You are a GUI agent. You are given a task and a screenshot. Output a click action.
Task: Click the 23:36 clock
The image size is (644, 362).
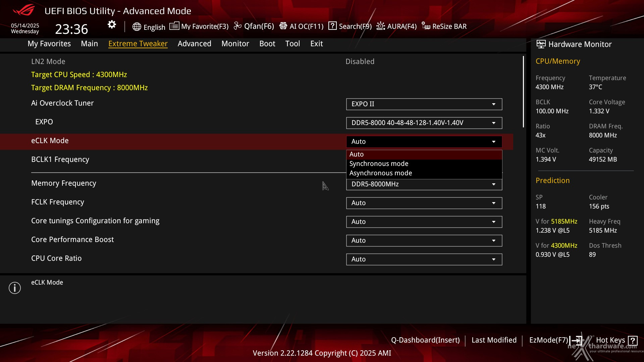coord(71,29)
